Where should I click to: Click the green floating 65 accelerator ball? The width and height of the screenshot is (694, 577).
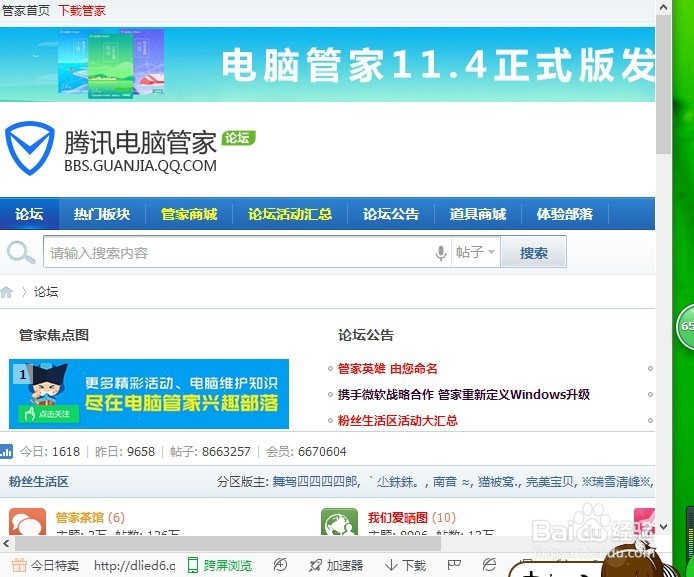coord(685,327)
